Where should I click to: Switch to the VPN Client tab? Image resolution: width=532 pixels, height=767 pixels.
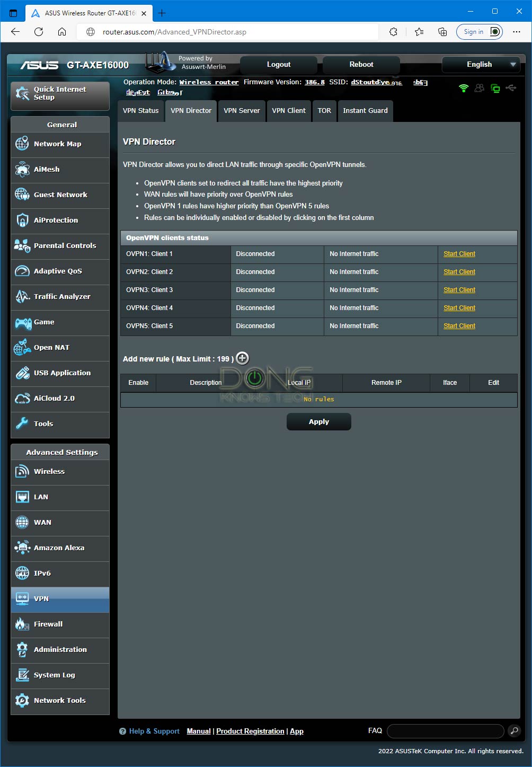[x=289, y=111]
